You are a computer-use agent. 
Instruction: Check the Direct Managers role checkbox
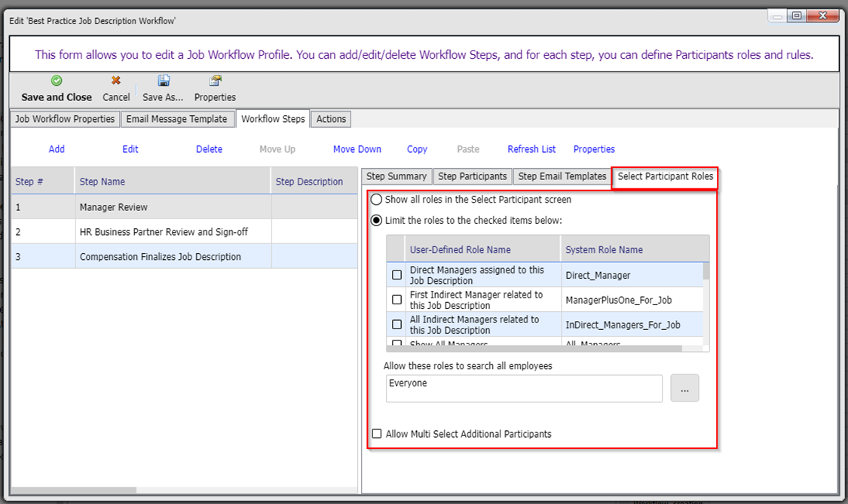pyautogui.click(x=397, y=275)
